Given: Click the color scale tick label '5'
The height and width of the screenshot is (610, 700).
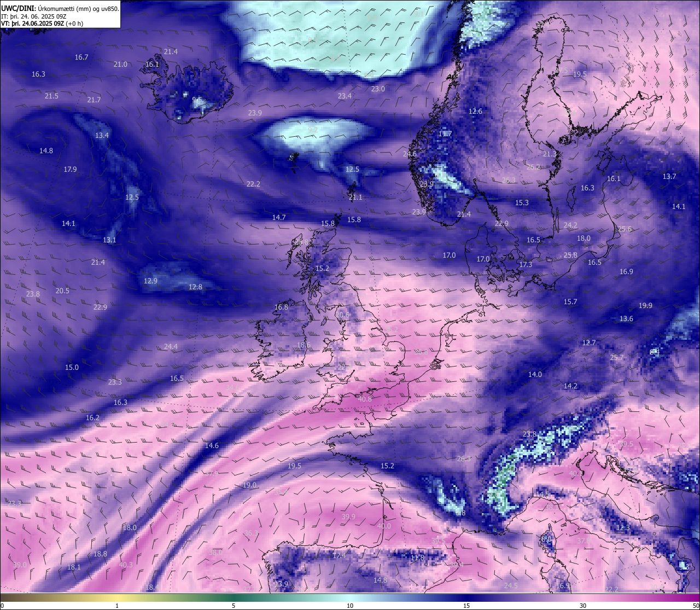Looking at the screenshot, I should [x=234, y=606].
